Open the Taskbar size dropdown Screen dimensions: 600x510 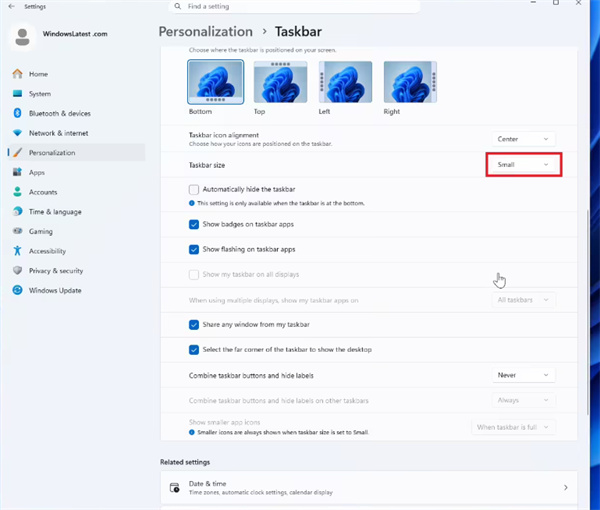pyautogui.click(x=523, y=165)
